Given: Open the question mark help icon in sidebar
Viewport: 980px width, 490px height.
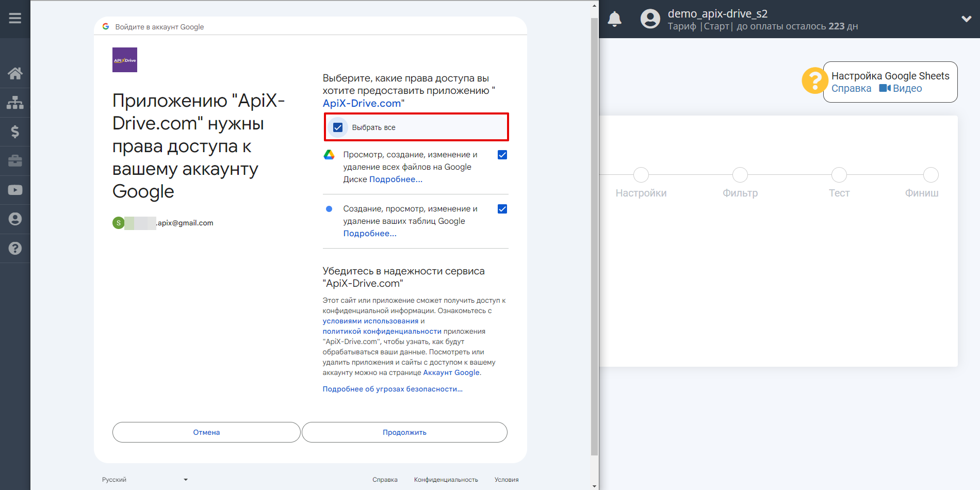Looking at the screenshot, I should 15,248.
